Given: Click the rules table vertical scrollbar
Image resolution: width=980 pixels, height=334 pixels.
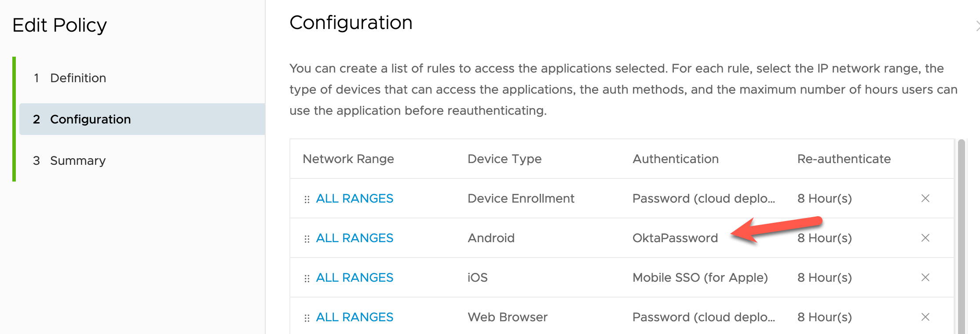Looking at the screenshot, I should (x=961, y=237).
